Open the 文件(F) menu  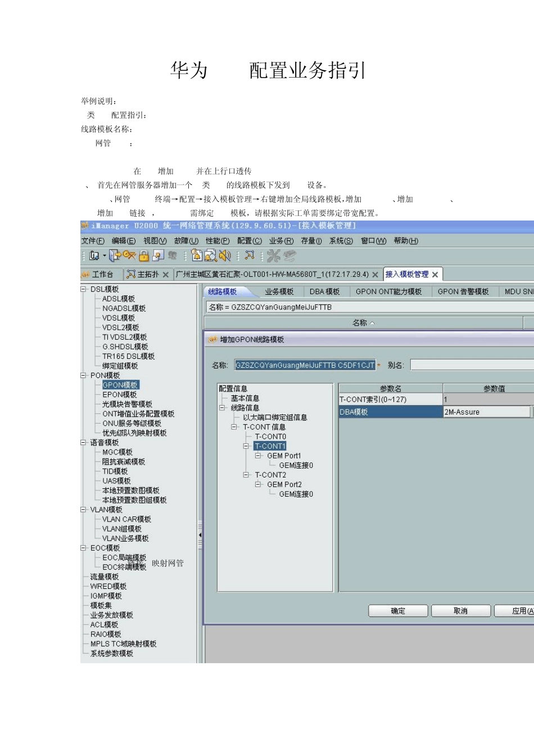click(93, 241)
